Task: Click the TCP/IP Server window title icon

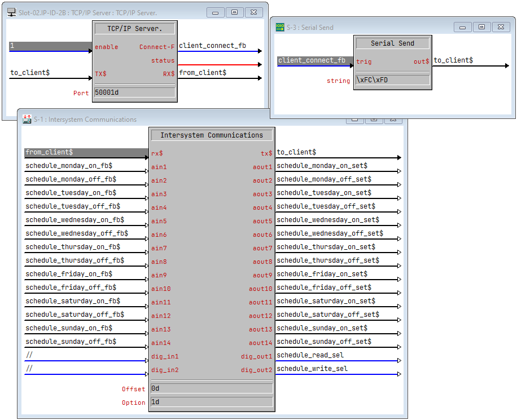Action: 11,12
